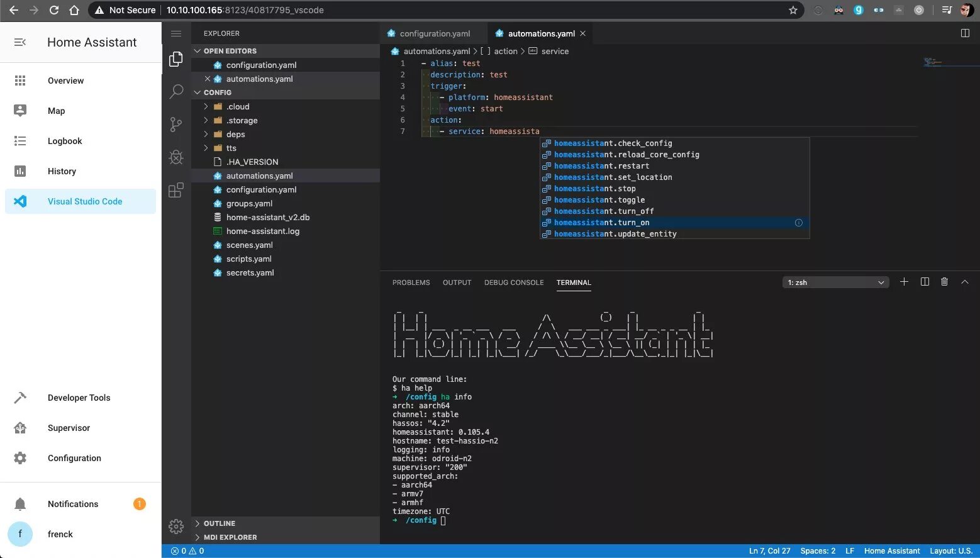Open the terminal selector dropdown 1: zsh
The image size is (980, 558).
pos(835,282)
